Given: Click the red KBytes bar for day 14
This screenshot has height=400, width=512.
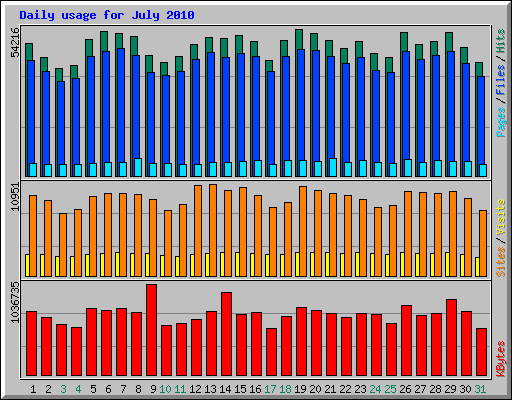Looking at the screenshot, I should click(x=226, y=334).
